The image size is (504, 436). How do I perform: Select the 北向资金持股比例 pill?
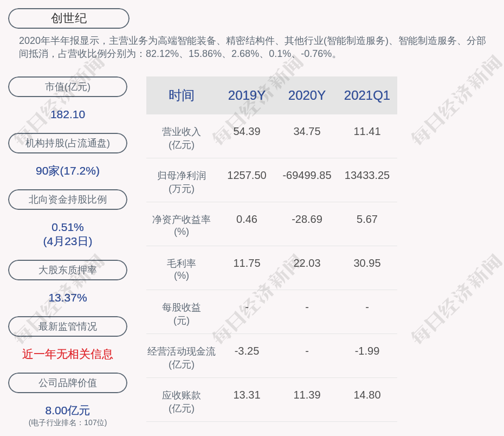[68, 200]
